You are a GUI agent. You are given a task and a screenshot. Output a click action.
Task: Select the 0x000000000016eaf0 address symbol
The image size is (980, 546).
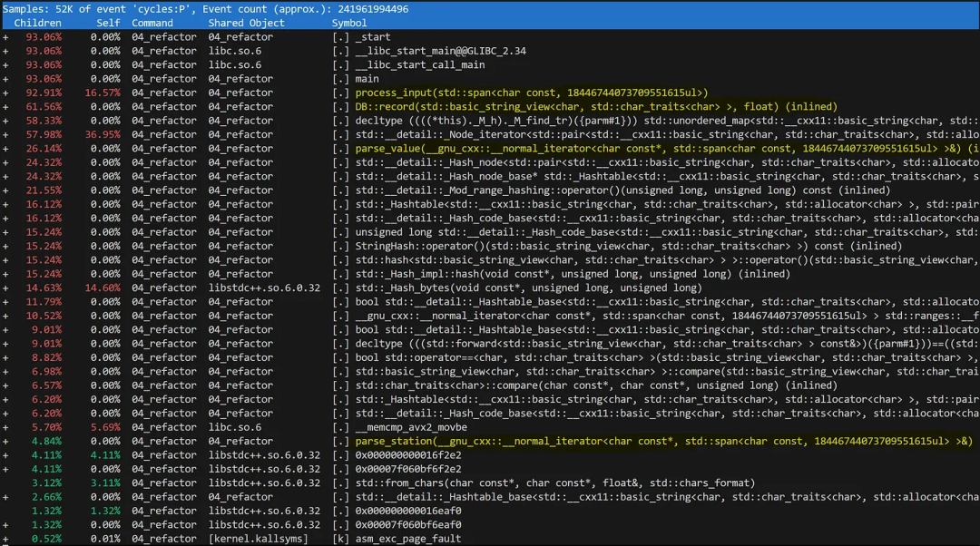pyautogui.click(x=408, y=511)
